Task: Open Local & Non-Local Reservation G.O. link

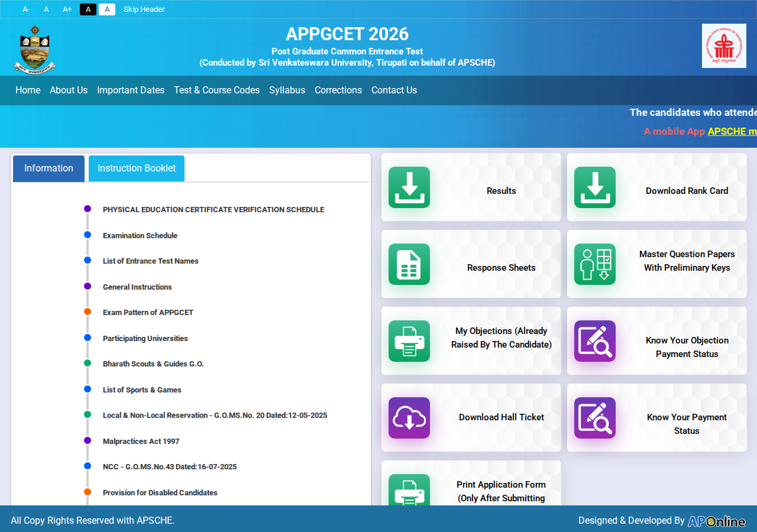Action: click(x=215, y=416)
